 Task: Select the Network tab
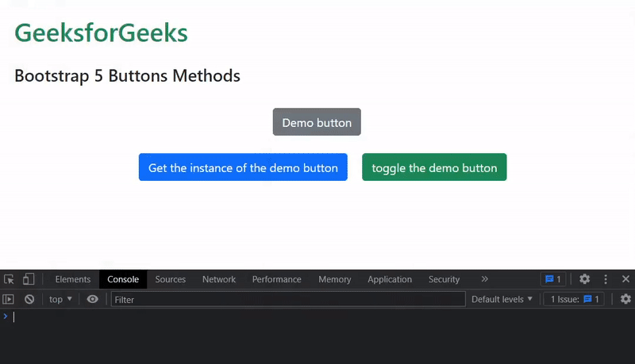pyautogui.click(x=219, y=279)
